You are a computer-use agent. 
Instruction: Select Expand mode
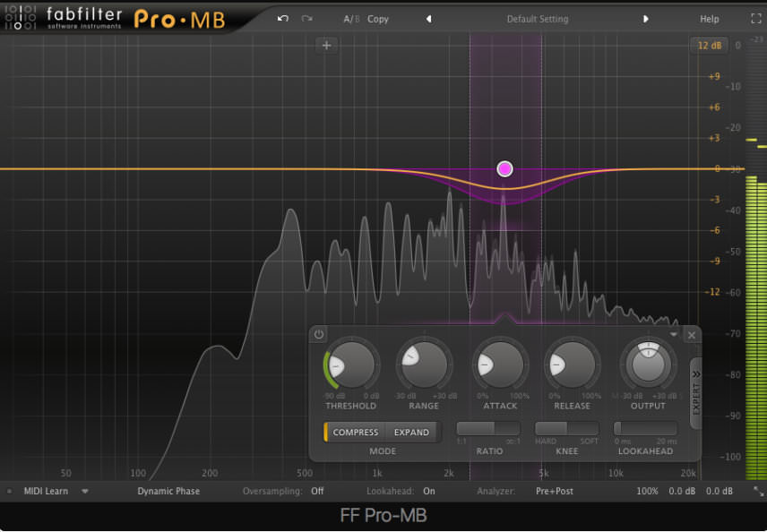411,433
